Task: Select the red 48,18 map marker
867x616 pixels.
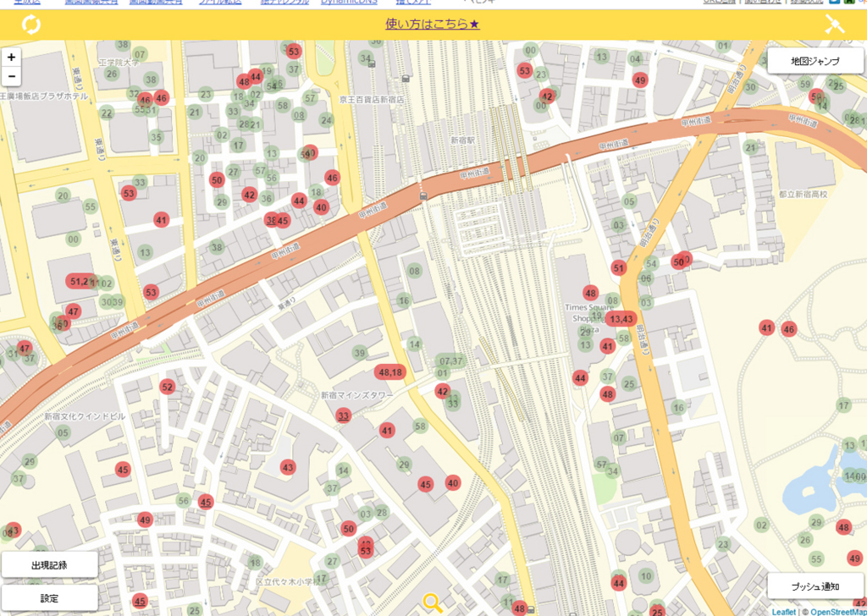Action: [x=390, y=371]
